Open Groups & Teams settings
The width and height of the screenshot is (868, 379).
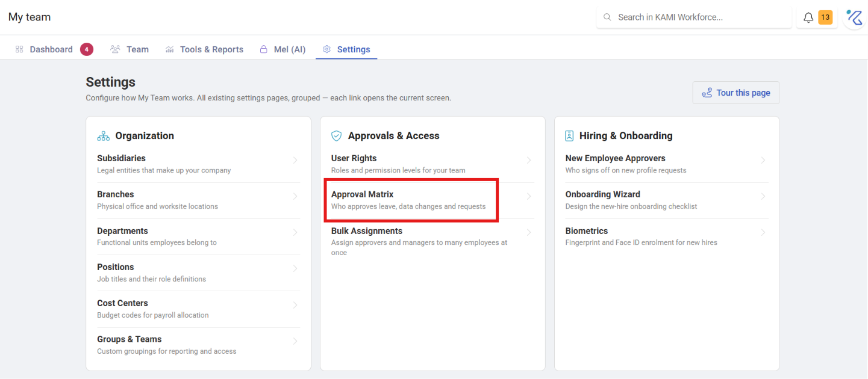(198, 345)
